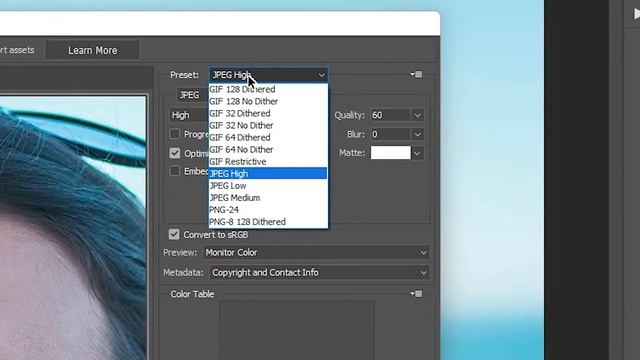This screenshot has height=360, width=640.
Task: Select GIF 64 Dithered preset
Action: coord(268,138)
